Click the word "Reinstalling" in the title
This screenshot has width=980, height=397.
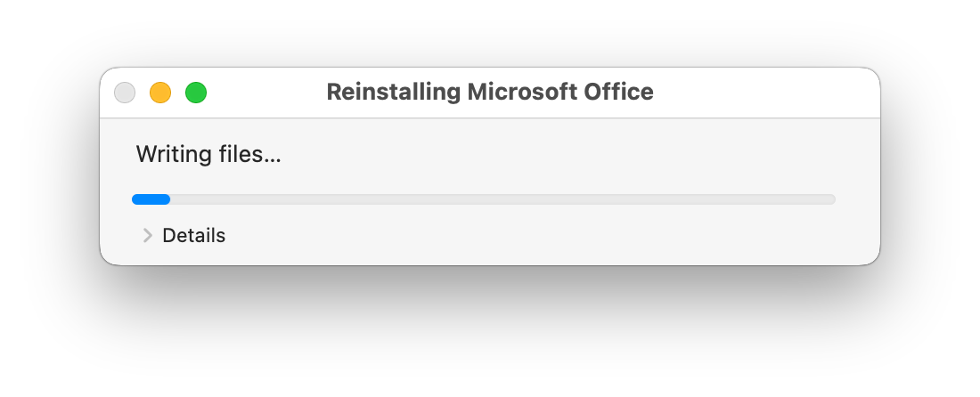click(393, 92)
